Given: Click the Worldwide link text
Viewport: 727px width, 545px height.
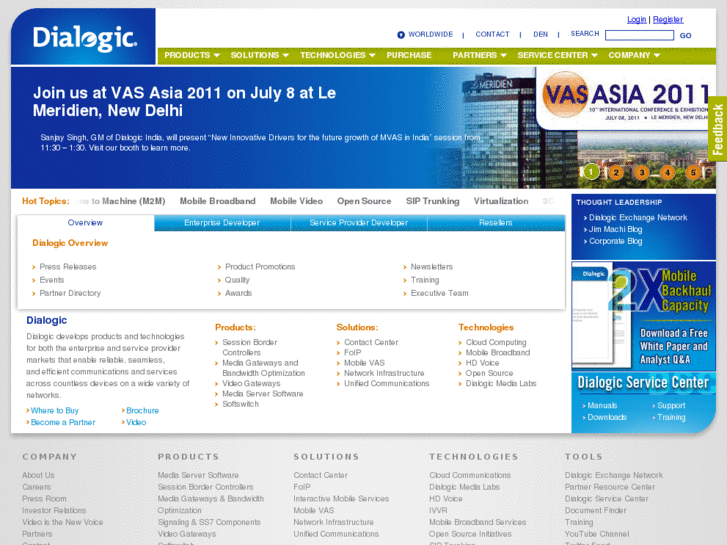Looking at the screenshot, I should 431,34.
